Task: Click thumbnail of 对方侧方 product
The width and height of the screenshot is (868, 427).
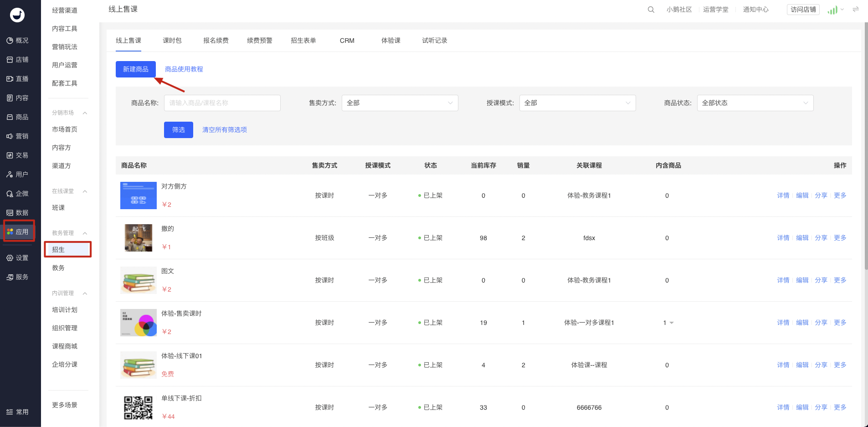Action: 139,195
